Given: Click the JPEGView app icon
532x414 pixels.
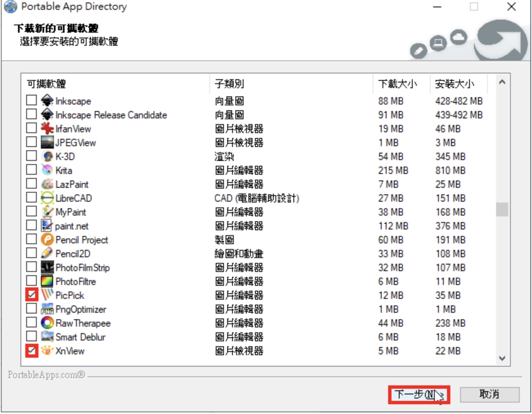Looking at the screenshot, I should click(47, 142).
